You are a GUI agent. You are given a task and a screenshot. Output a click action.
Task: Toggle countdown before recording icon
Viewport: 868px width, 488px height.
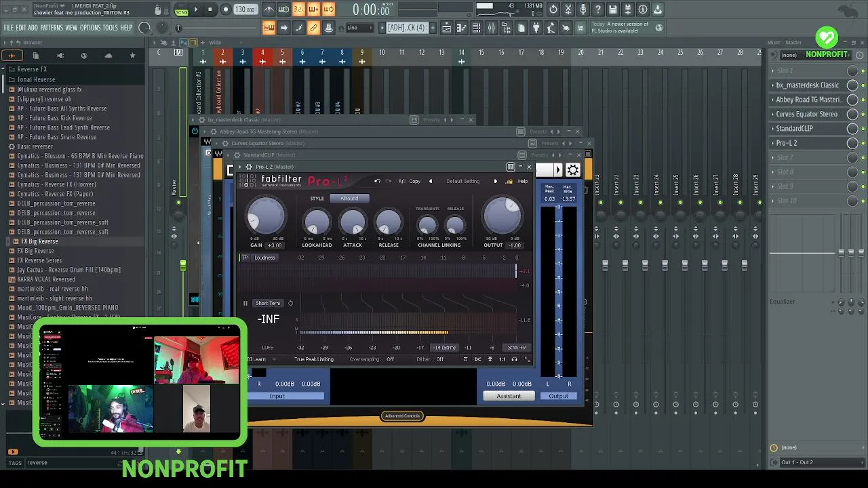click(298, 9)
